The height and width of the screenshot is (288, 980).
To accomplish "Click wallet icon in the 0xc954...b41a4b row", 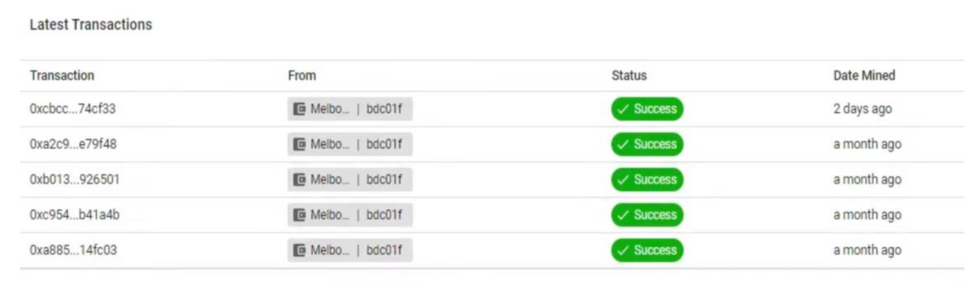I will 300,215.
